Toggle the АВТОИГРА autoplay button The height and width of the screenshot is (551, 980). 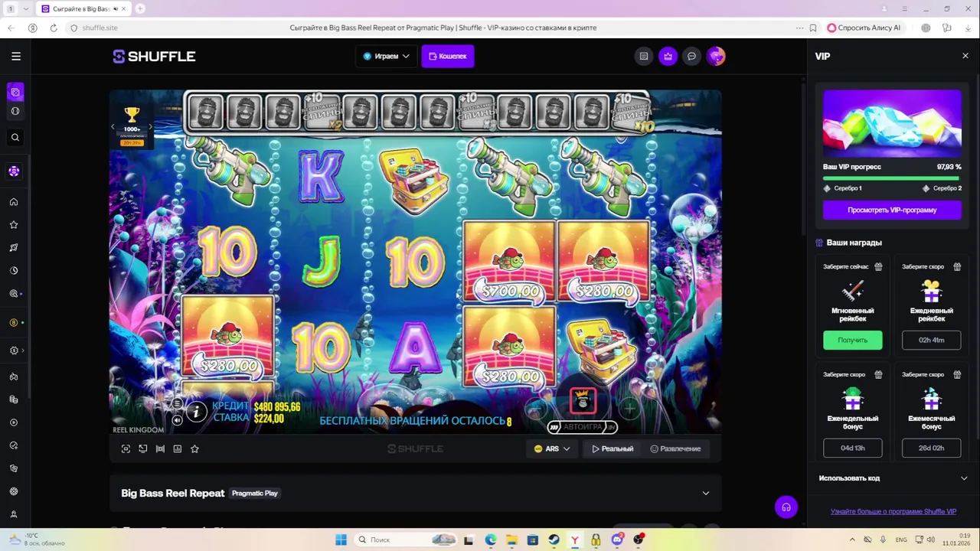pyautogui.click(x=583, y=427)
